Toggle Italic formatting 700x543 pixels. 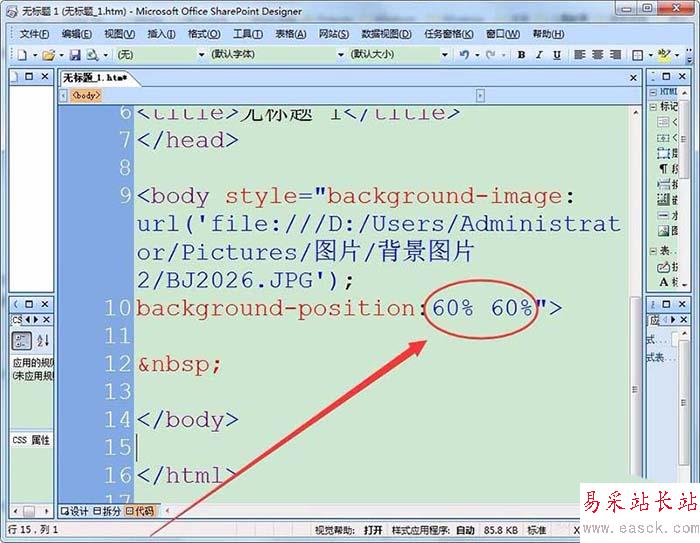539,55
